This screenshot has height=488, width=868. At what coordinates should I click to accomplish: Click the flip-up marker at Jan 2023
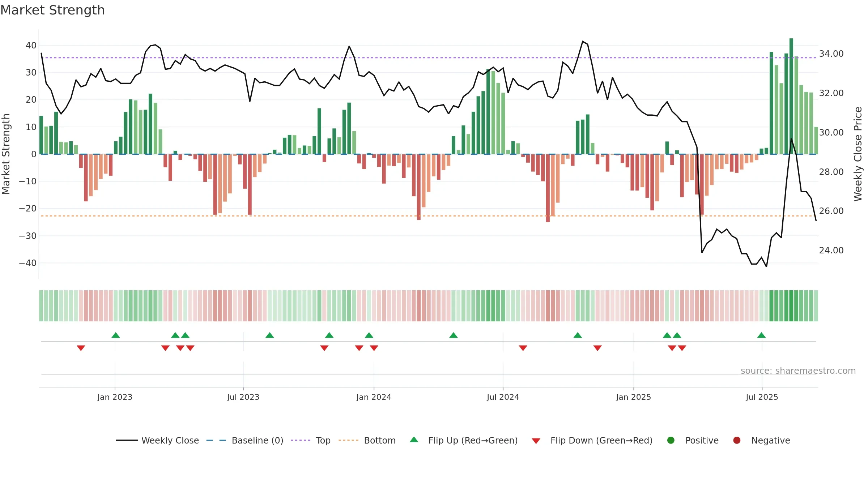(x=116, y=335)
